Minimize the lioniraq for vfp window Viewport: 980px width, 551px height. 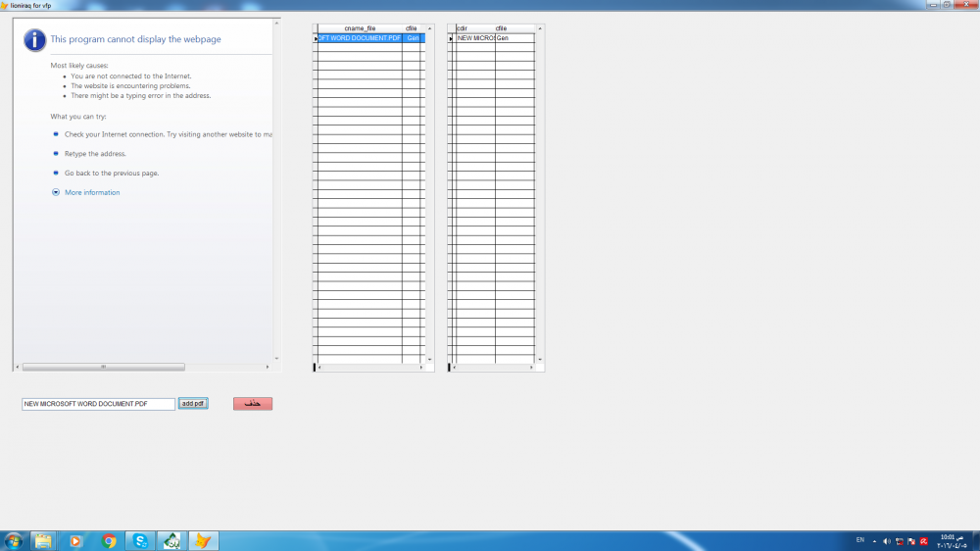933,4
